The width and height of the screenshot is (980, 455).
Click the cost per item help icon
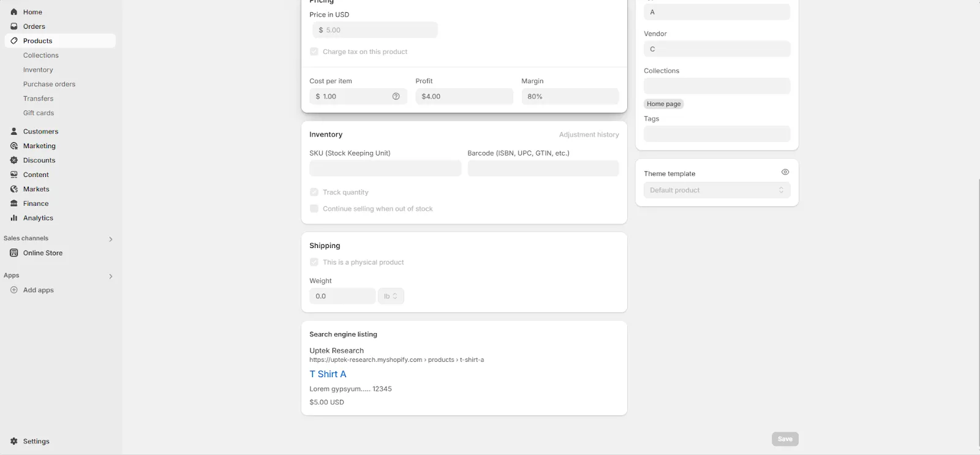coord(396,96)
